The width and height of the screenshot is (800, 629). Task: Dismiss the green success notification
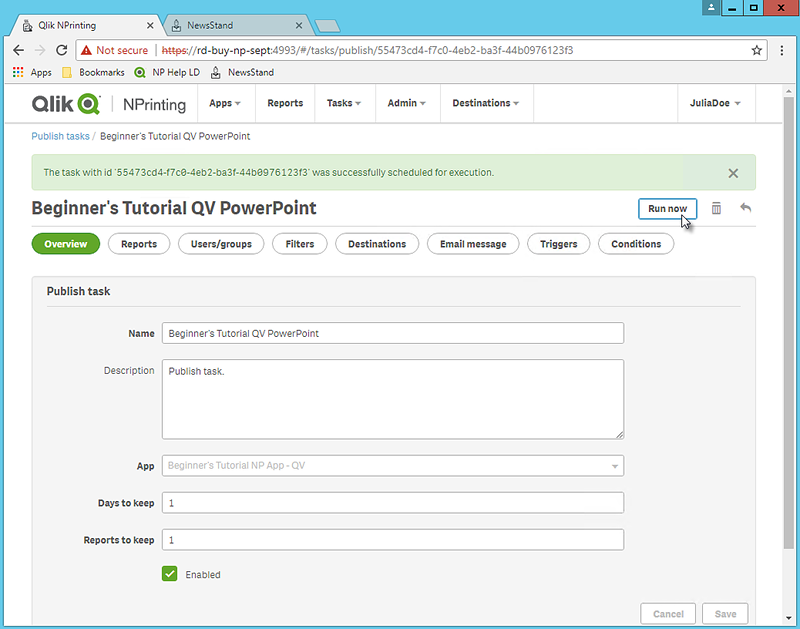[733, 173]
